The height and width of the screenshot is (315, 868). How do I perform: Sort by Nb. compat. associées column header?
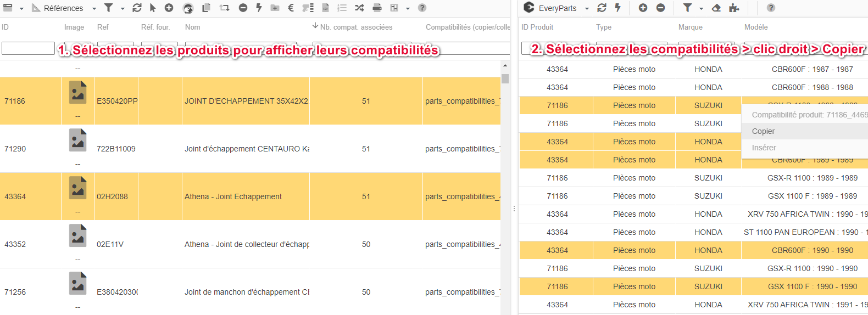pyautogui.click(x=355, y=27)
